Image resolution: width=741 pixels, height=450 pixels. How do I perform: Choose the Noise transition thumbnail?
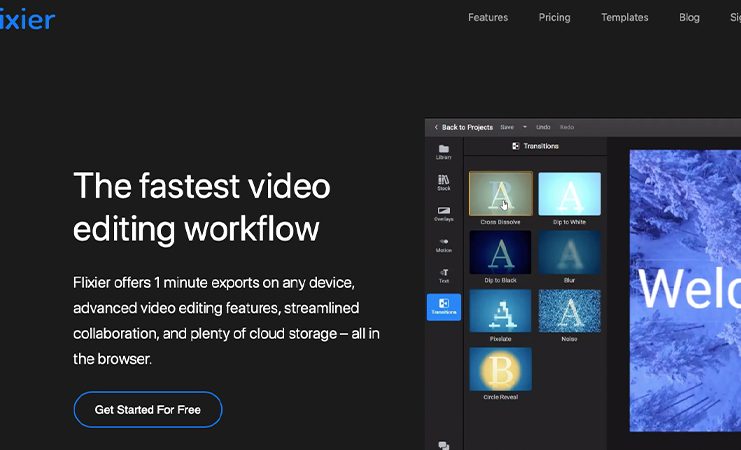pos(569,311)
